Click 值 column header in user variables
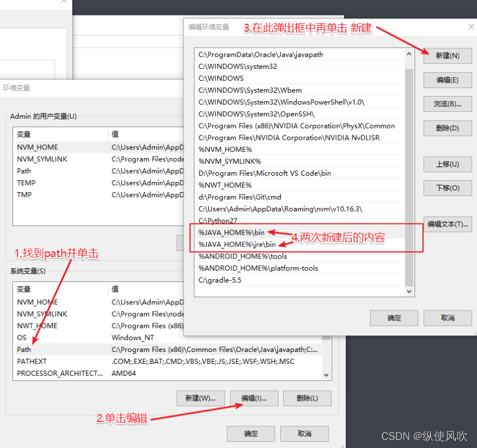477x448 pixels. pyautogui.click(x=146, y=134)
